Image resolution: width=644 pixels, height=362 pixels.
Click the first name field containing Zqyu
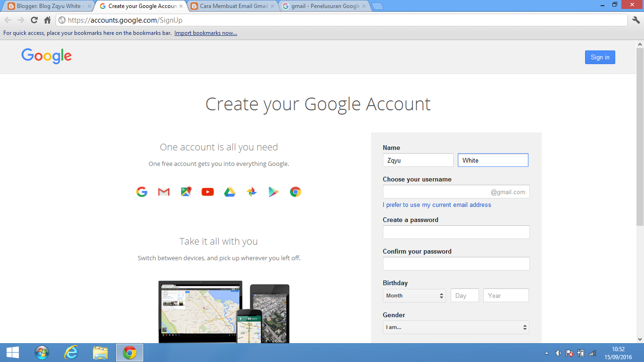pos(418,160)
